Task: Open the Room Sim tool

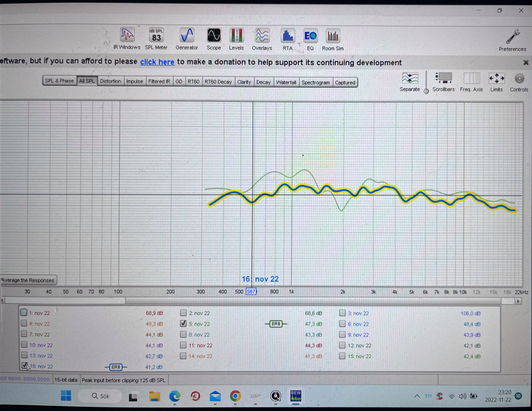Action: click(x=333, y=39)
